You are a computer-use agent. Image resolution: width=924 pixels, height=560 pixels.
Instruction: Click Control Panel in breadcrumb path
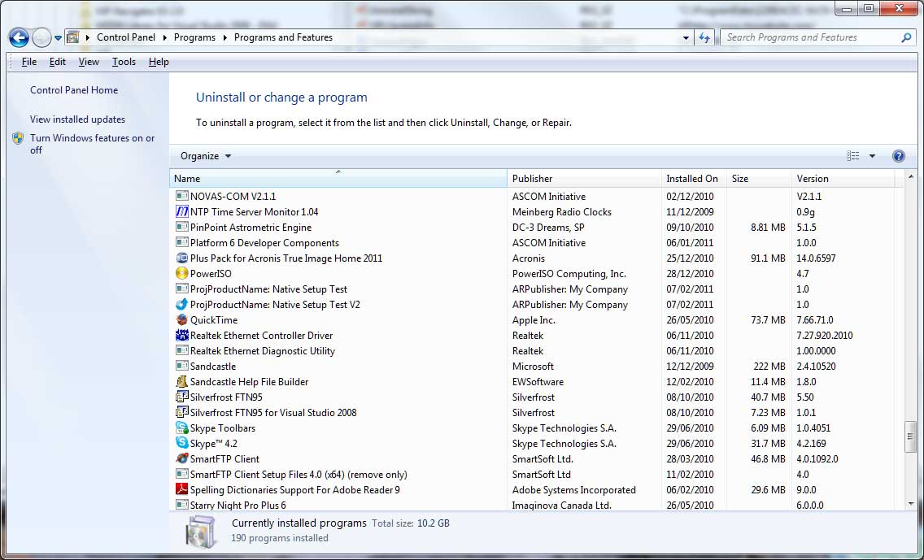[126, 37]
